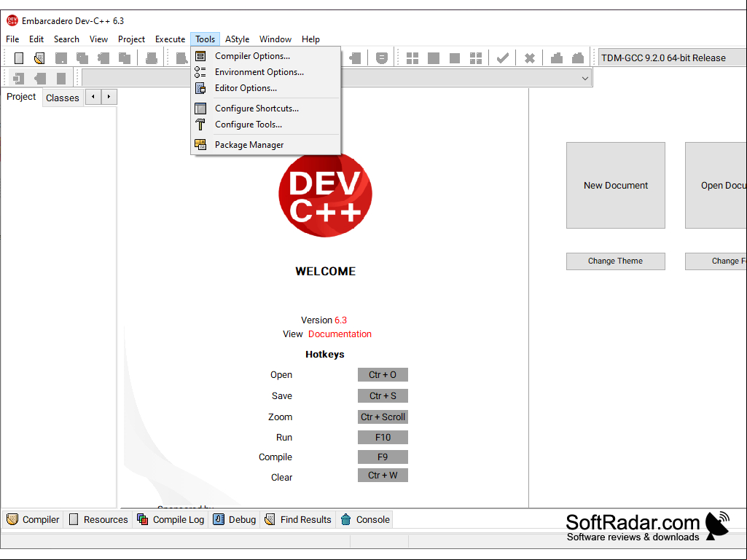Image resolution: width=747 pixels, height=560 pixels.
Task: Click the last toolbar icon before the compiler selector
Action: (578, 58)
